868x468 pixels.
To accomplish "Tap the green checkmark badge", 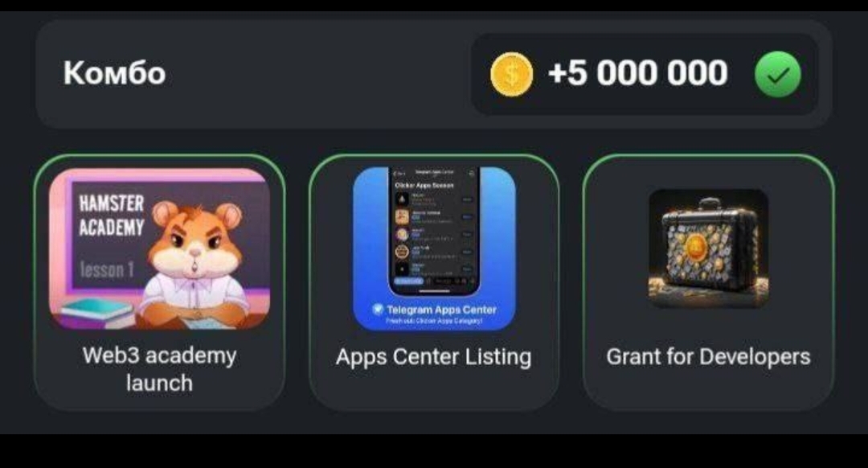I will point(778,74).
